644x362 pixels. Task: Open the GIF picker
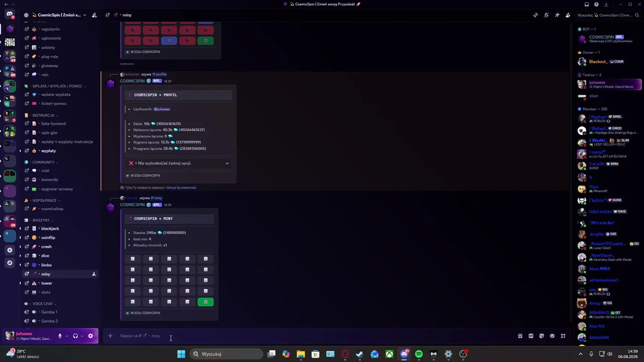pyautogui.click(x=531, y=336)
